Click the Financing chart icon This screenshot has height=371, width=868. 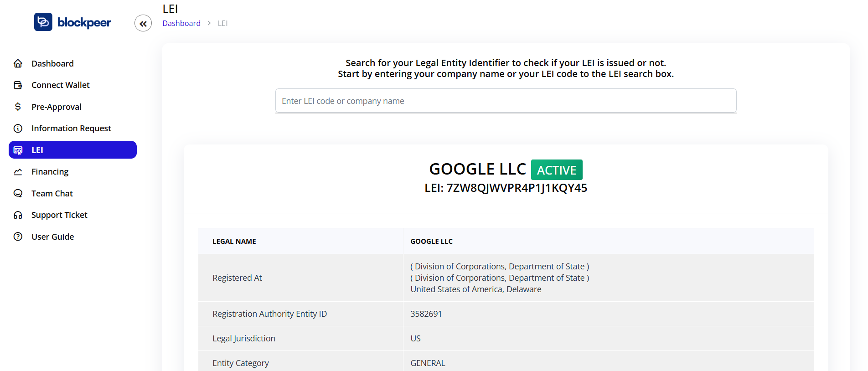click(18, 172)
